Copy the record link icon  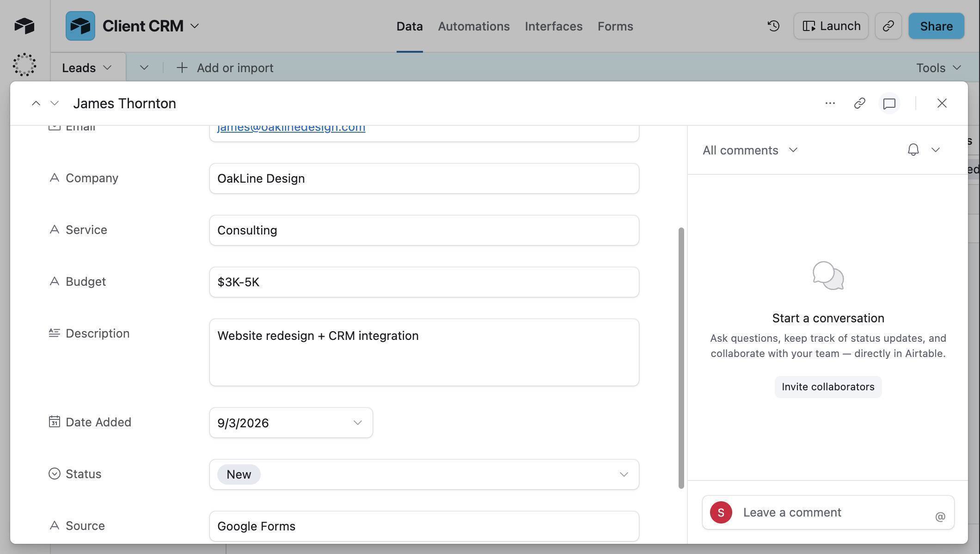tap(860, 103)
